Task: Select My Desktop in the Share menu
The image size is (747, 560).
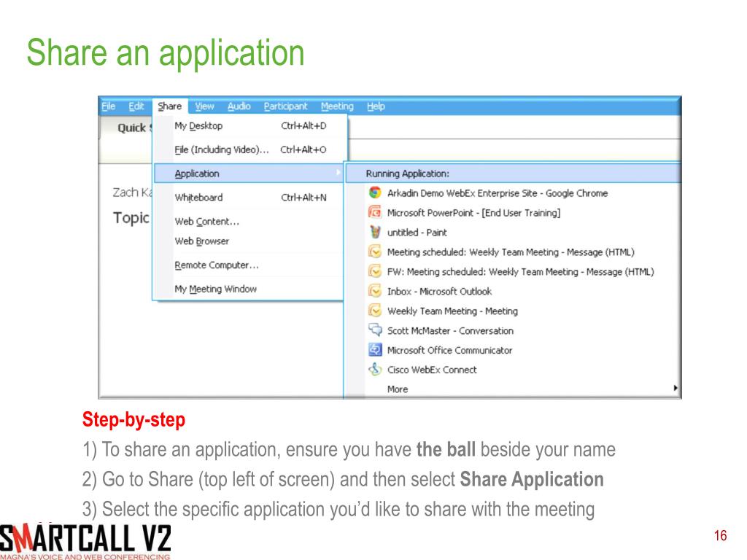Action: [250, 125]
